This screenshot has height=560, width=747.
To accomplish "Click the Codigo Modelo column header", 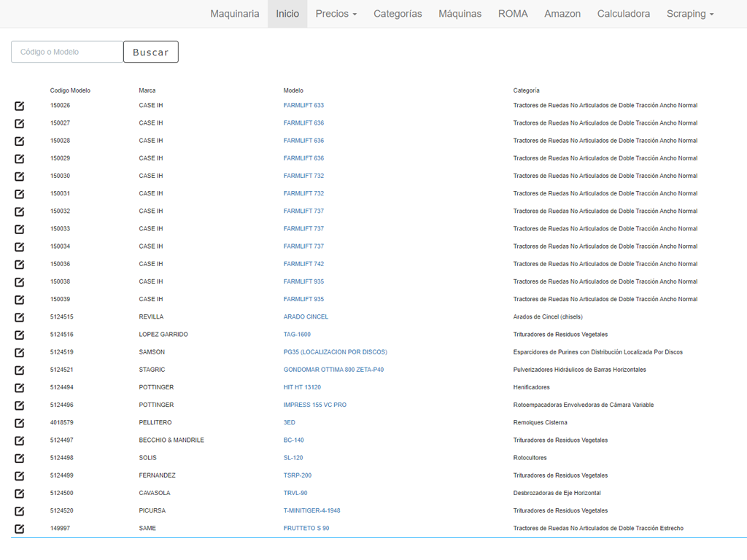I will [x=70, y=90].
